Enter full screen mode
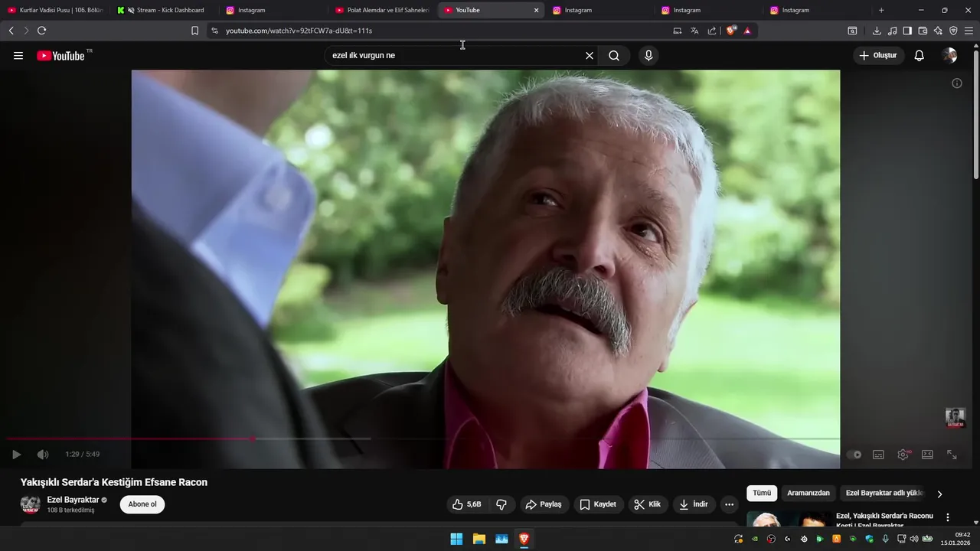The height and width of the screenshot is (551, 980). tap(952, 455)
